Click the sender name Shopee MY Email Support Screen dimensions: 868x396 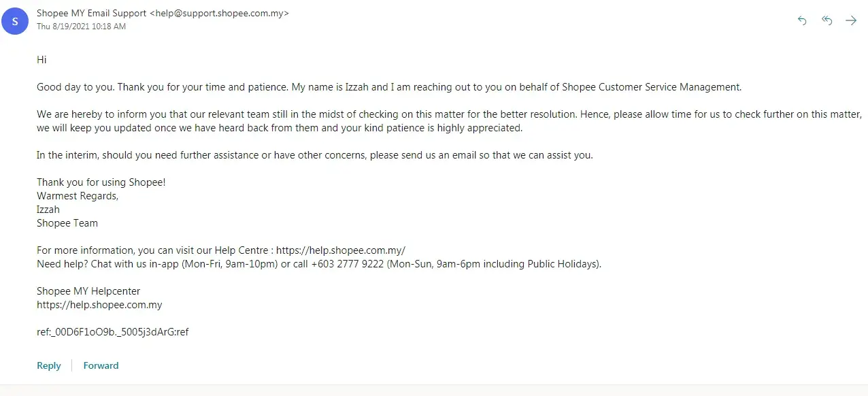point(92,13)
